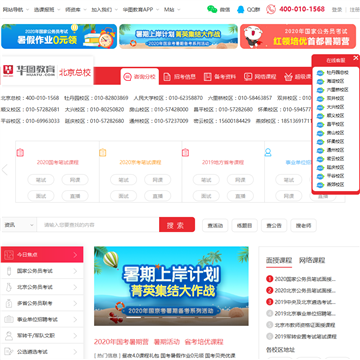The width and height of the screenshot is (360, 360).
Task: Click the icon beside 北京公务员考试
Action: [x=9, y=287]
